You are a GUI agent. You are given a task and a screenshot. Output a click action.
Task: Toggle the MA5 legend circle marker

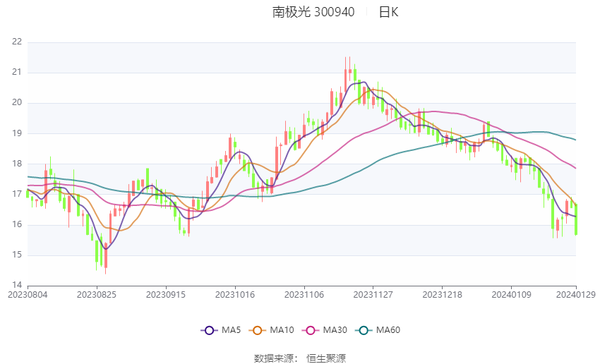[x=209, y=330]
